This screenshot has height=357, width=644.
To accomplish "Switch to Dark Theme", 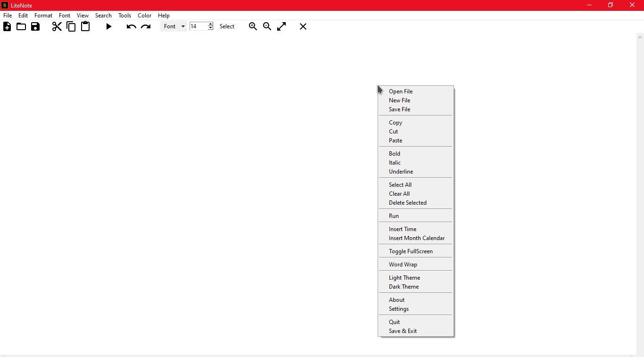I will (415, 287).
